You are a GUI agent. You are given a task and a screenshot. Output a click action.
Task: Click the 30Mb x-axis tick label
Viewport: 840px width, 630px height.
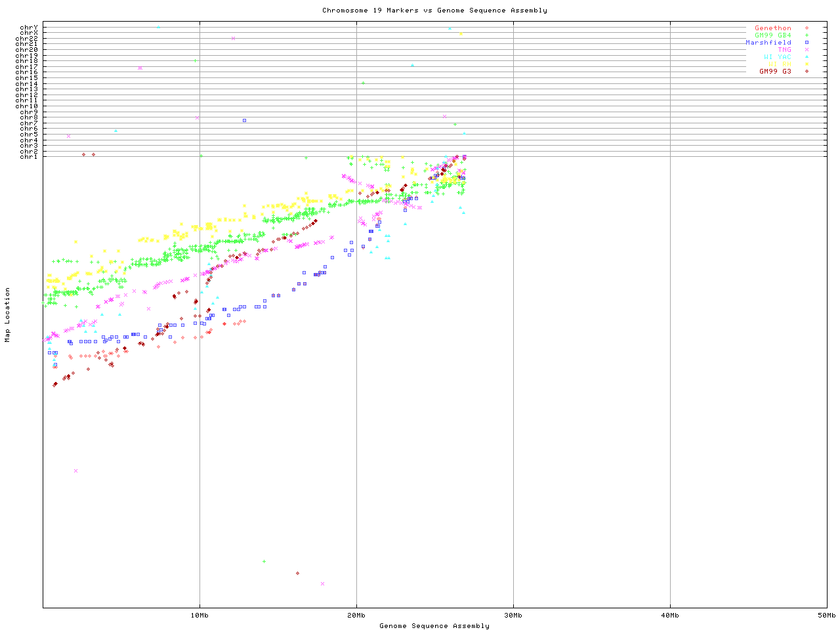(513, 616)
